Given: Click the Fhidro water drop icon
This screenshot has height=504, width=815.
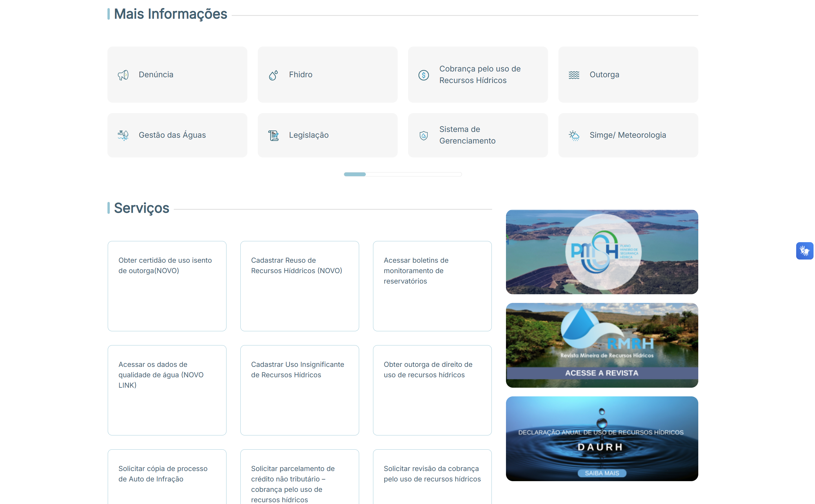Looking at the screenshot, I should click(273, 75).
